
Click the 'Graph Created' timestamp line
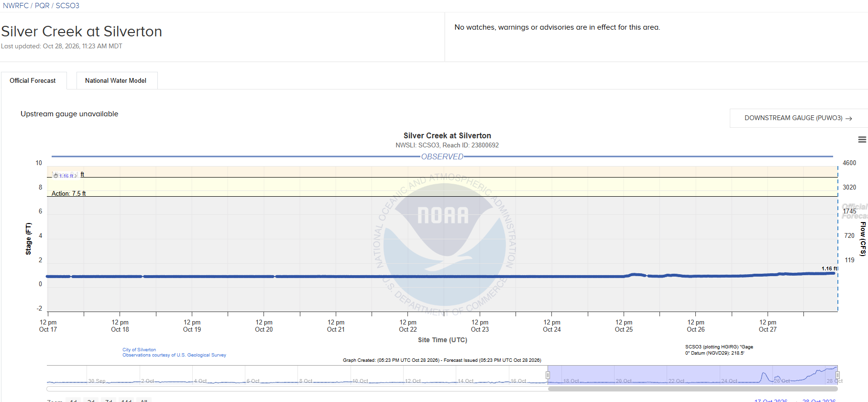[x=442, y=360]
